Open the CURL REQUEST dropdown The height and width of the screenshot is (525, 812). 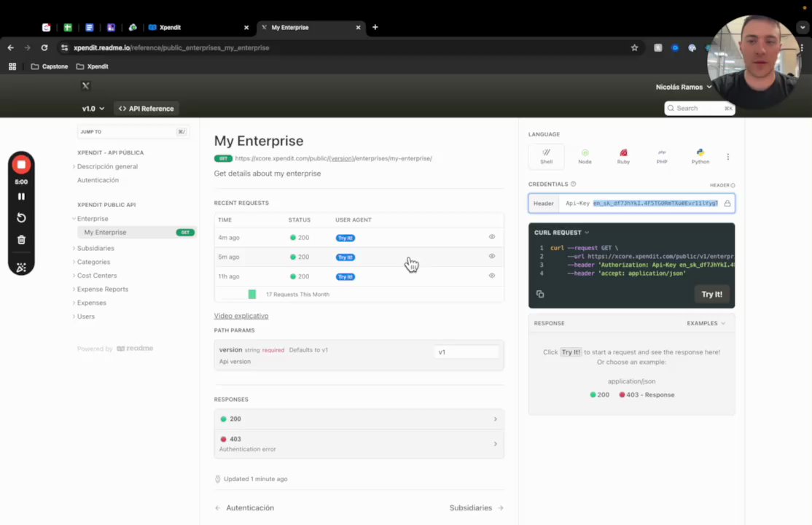pos(561,233)
